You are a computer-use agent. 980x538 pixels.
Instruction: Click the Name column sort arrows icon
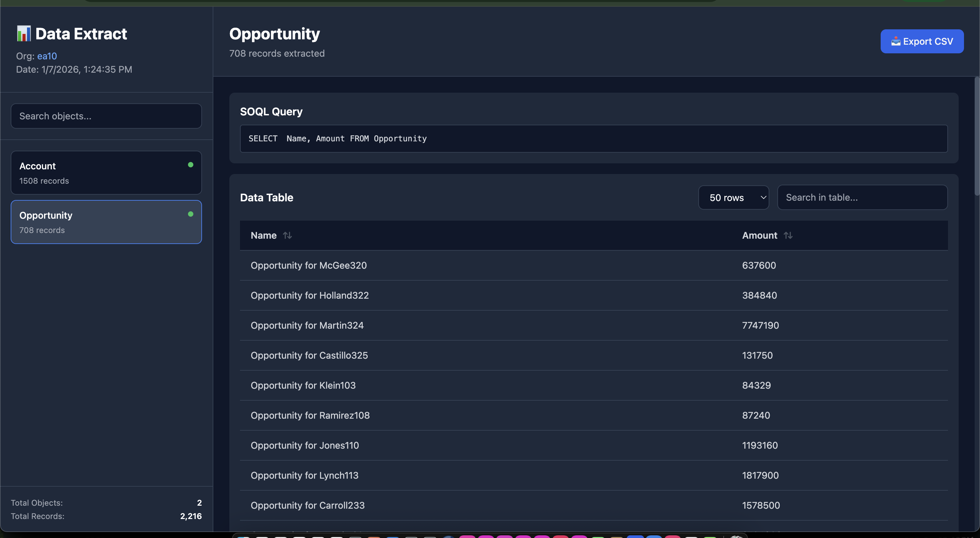pos(287,236)
